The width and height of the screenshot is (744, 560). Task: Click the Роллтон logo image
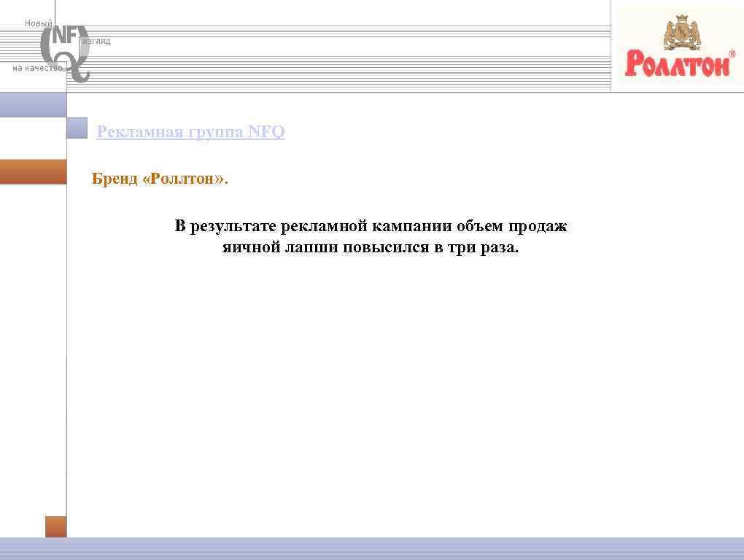point(680,47)
